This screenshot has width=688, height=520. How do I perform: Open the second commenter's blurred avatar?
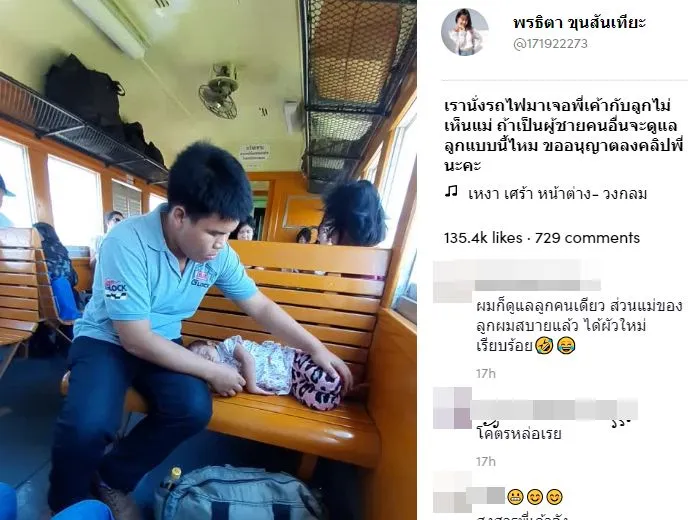coord(452,408)
